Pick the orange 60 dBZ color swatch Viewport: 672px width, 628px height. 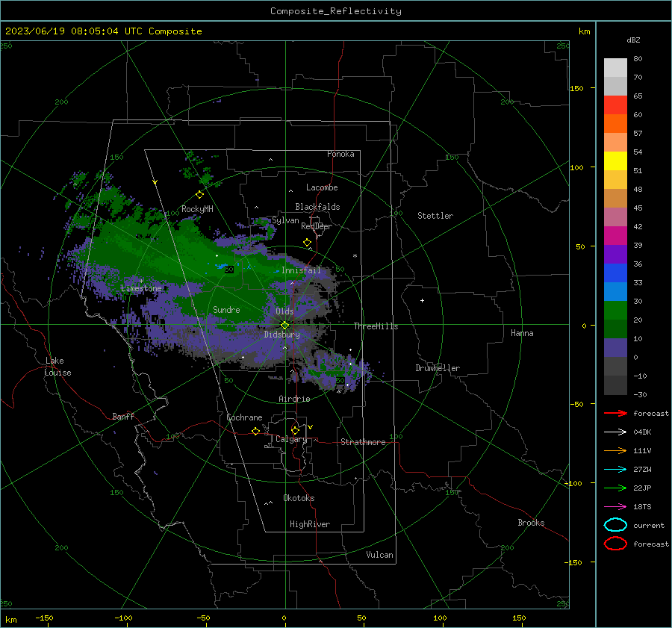(x=615, y=123)
